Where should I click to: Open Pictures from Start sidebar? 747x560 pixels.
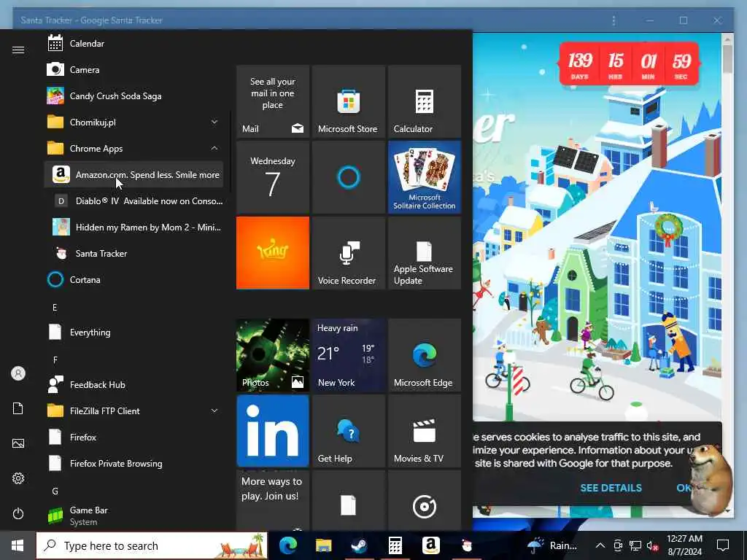18,443
